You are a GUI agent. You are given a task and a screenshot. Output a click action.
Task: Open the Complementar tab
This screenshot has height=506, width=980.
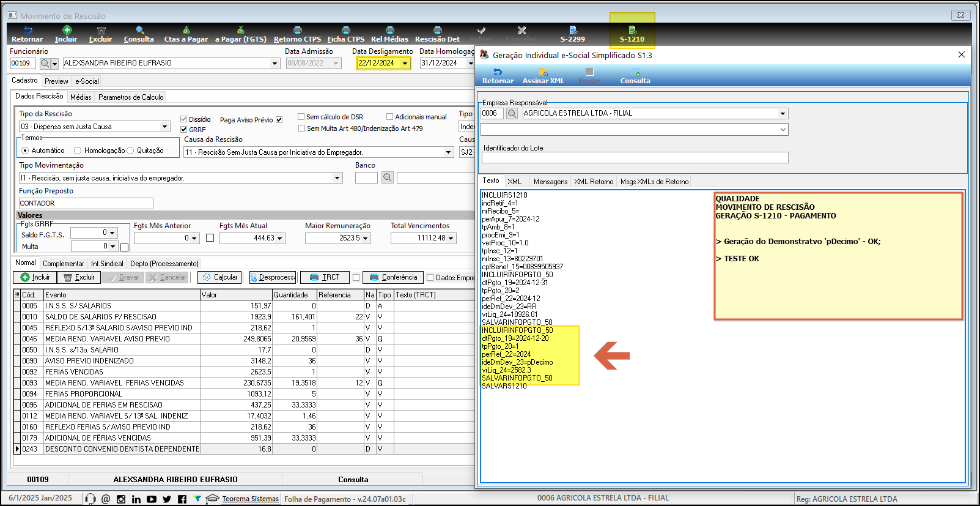tap(63, 264)
